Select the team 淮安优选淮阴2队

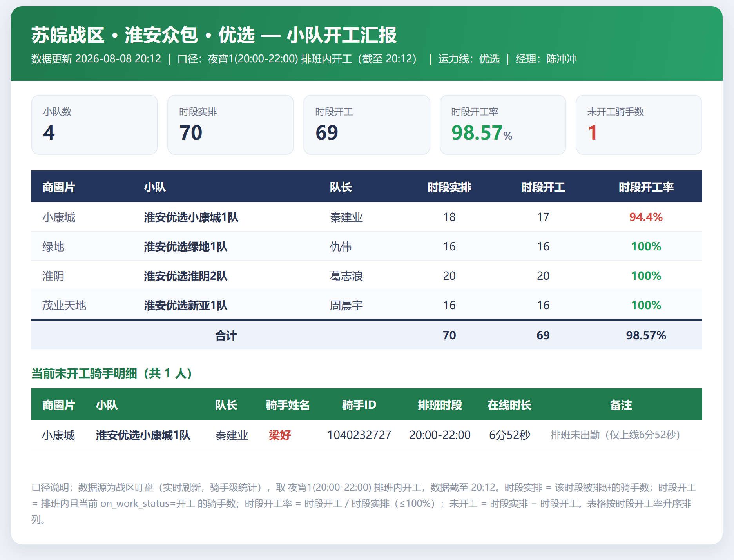coord(185,276)
